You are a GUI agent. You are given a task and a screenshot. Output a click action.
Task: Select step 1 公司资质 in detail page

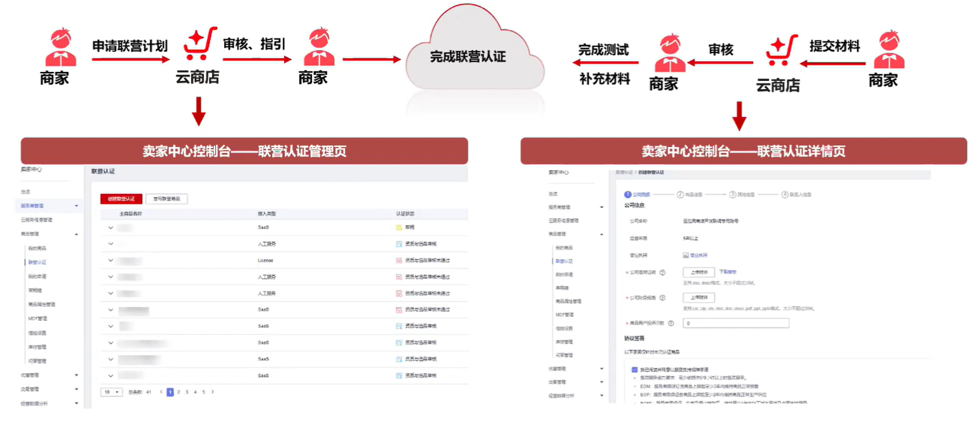[637, 195]
